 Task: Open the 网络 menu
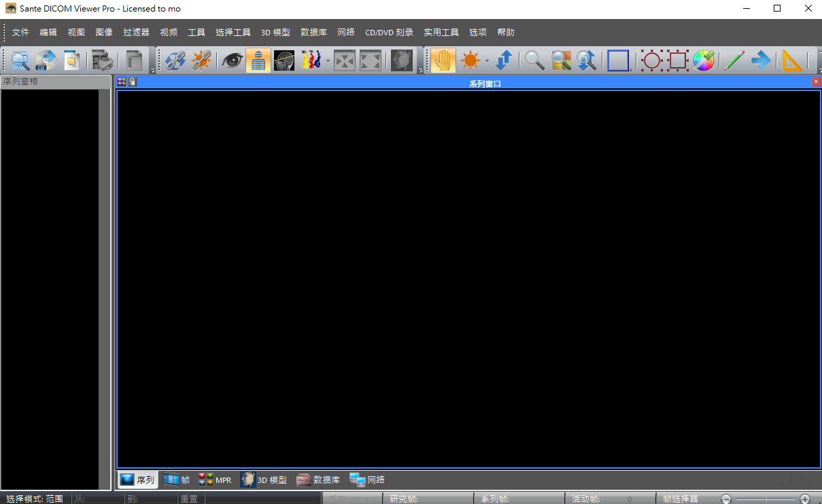coord(346,33)
